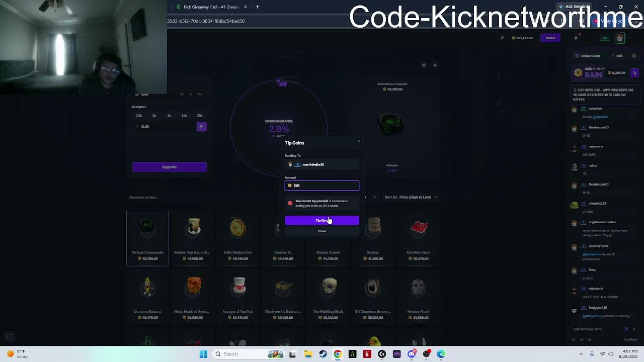Click the purple lightning button beside the multiplier field
Image resolution: width=644 pixels, height=362 pixels.
click(201, 127)
